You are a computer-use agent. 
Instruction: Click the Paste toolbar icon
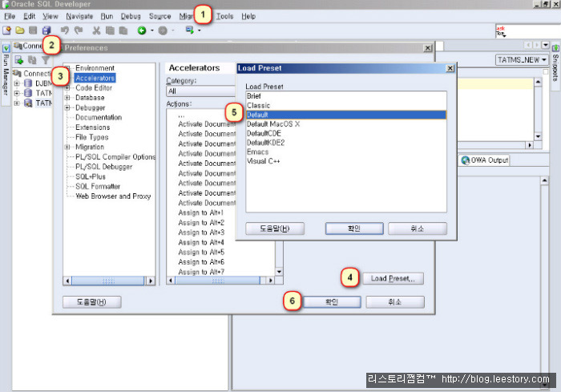pyautogui.click(x=123, y=30)
